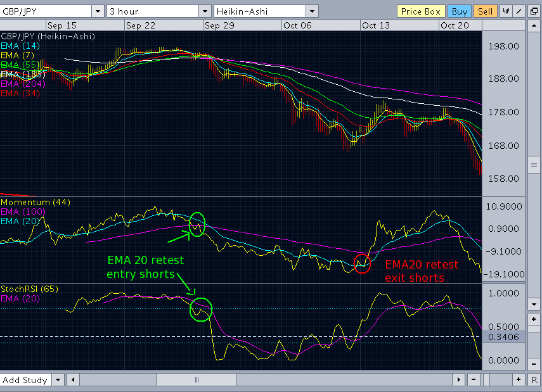Click the vertical scrollbar thumb handle
This screenshot has height=392, width=542.
(534, 165)
